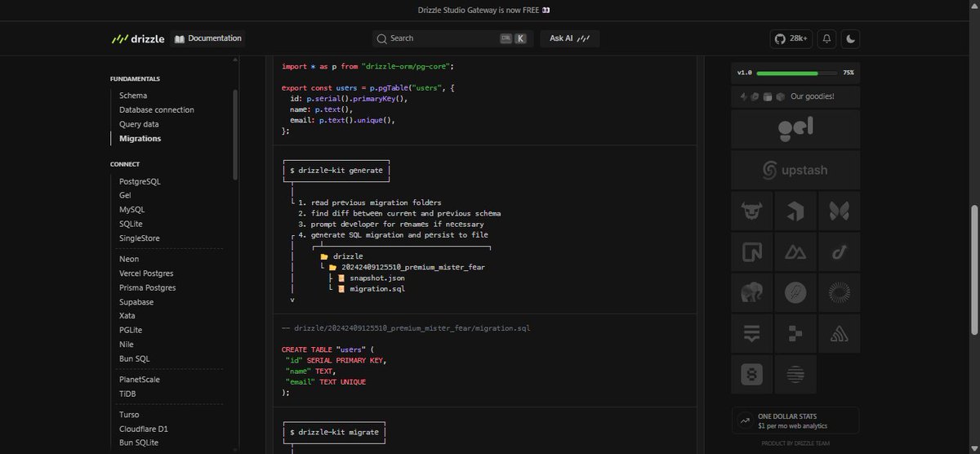Open the Ask AI button

point(569,38)
